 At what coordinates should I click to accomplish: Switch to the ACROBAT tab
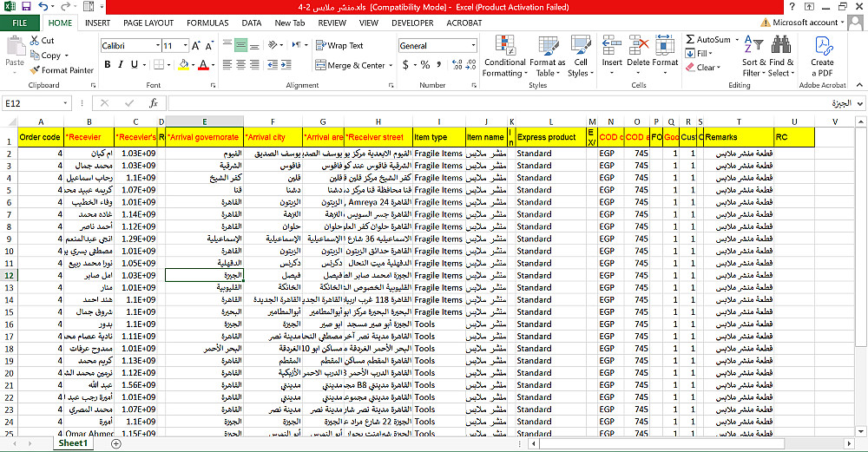tap(464, 23)
